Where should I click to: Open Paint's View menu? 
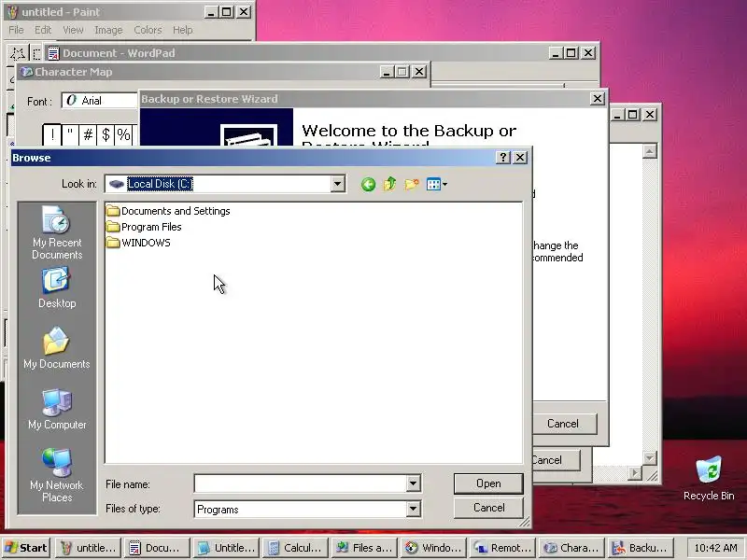click(x=73, y=30)
